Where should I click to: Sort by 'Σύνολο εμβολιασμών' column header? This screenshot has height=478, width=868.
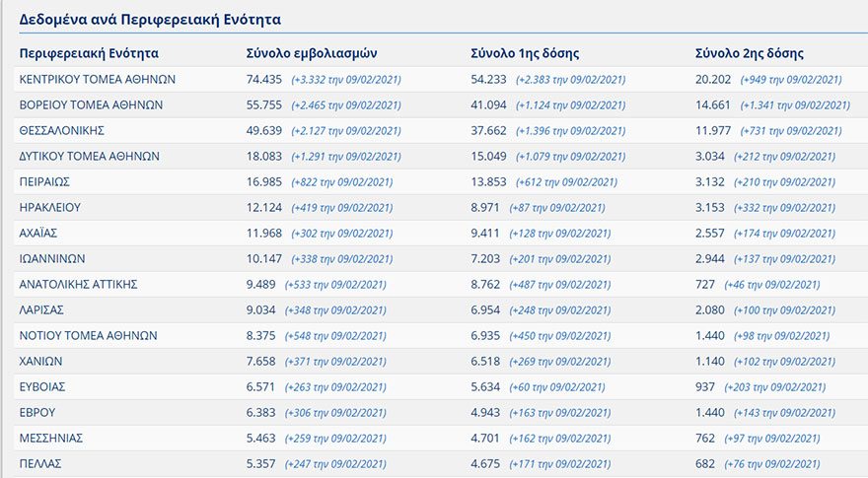[x=311, y=53]
